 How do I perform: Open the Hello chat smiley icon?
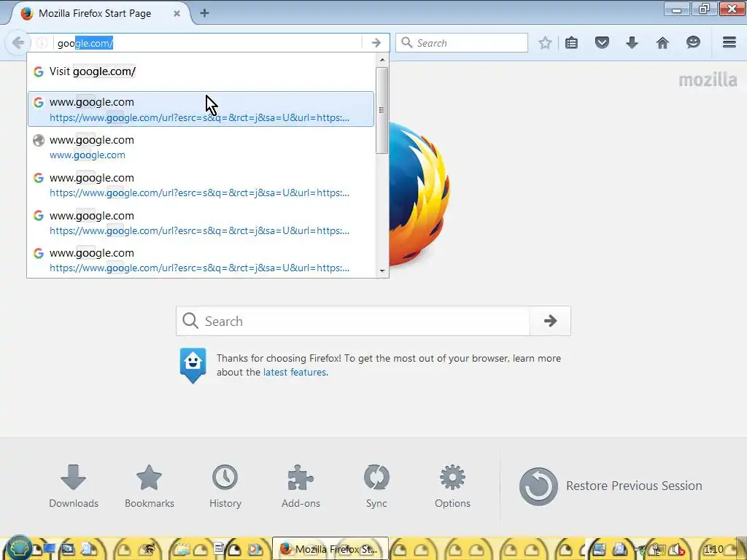(x=693, y=43)
